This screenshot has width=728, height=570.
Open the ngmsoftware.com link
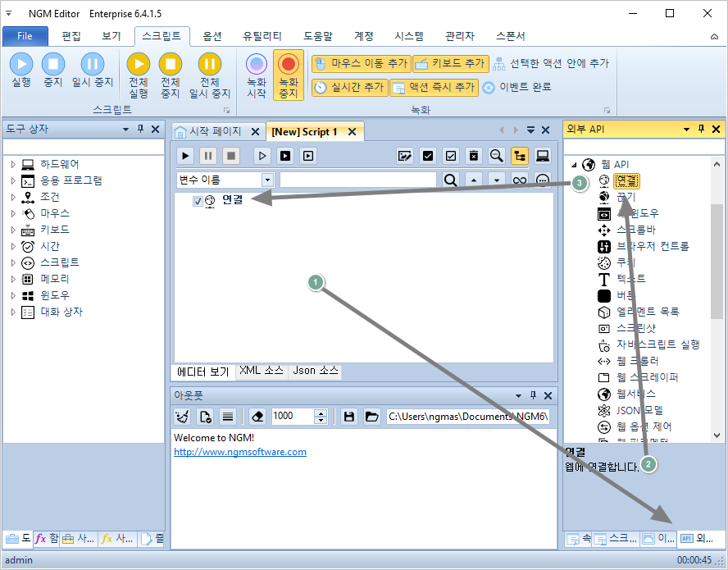click(240, 452)
